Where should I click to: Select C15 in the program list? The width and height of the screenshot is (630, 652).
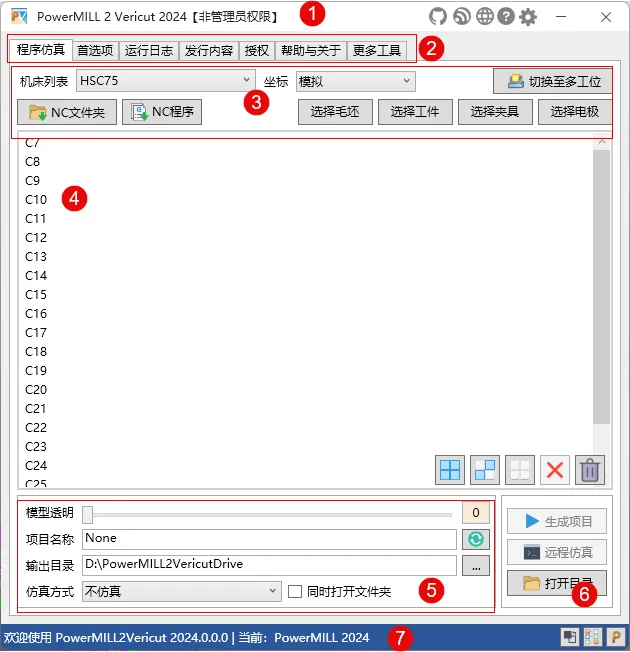coord(36,294)
